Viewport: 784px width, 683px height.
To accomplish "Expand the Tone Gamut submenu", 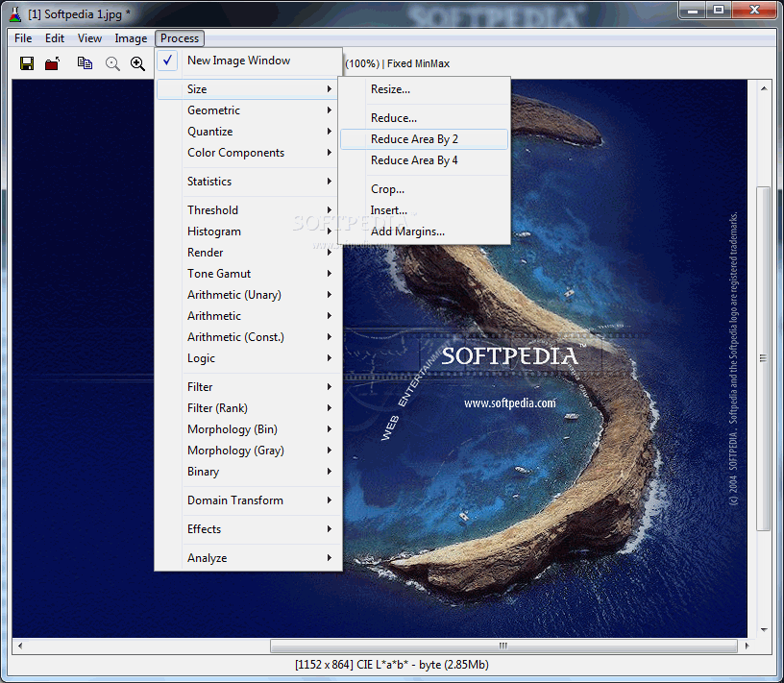I will point(249,274).
